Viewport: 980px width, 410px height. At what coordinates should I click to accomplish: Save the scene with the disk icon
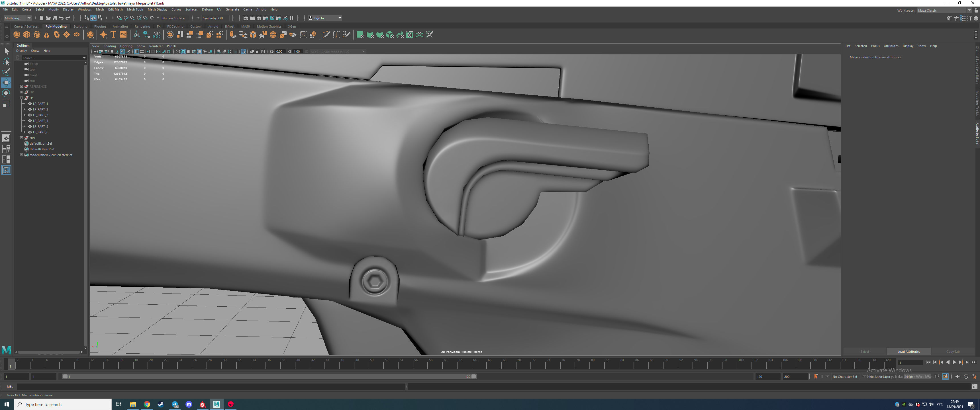(x=54, y=18)
